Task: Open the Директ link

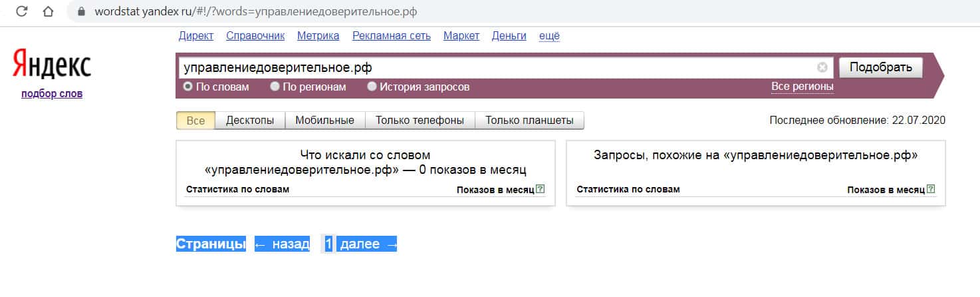Action: click(x=196, y=36)
